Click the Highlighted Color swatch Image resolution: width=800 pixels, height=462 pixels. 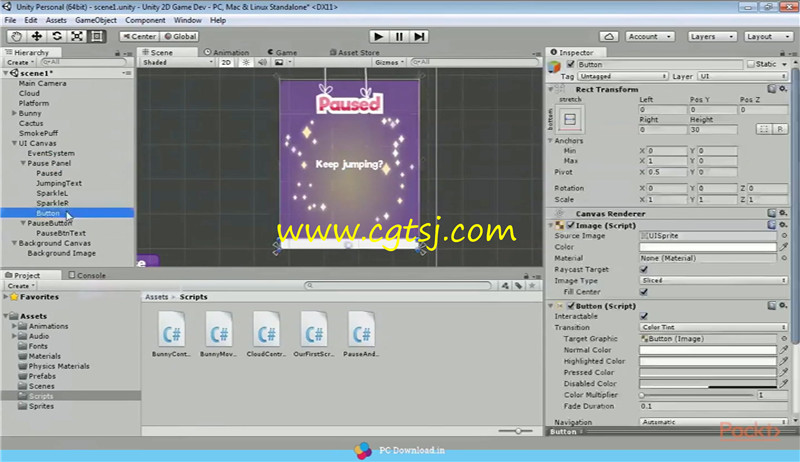pyautogui.click(x=708, y=361)
